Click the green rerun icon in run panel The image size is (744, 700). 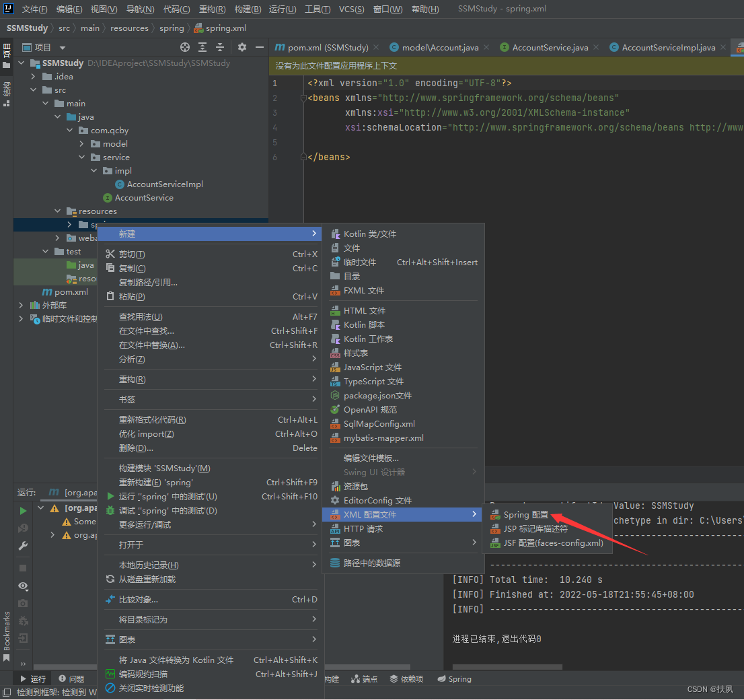click(23, 511)
